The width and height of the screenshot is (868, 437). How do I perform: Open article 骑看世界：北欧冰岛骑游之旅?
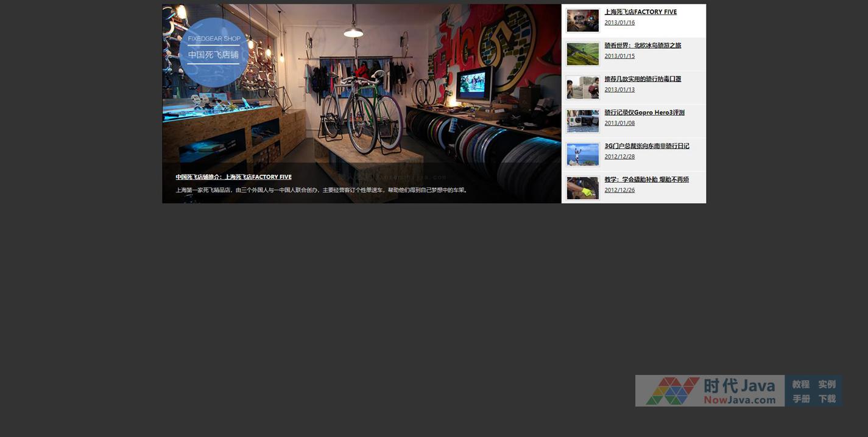(643, 46)
